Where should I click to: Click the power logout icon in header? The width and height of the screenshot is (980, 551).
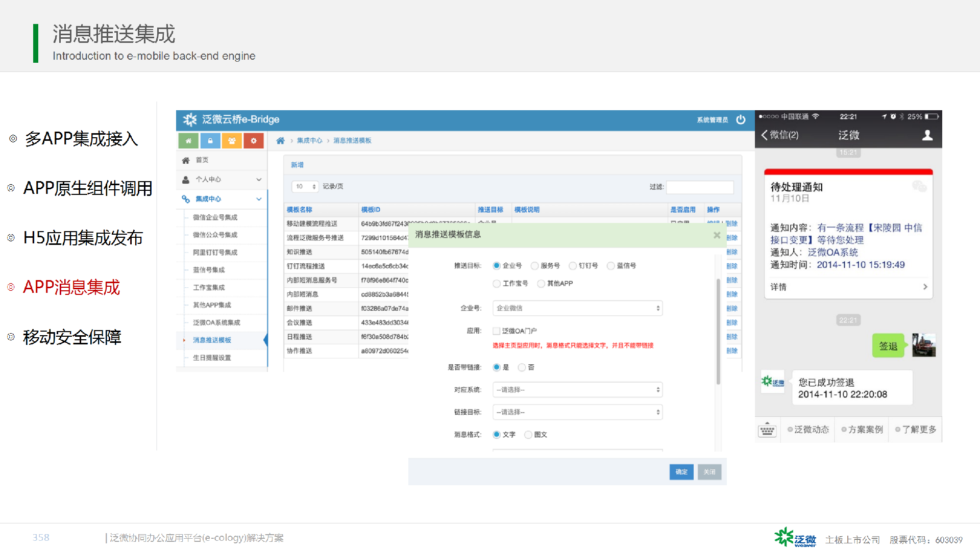point(741,120)
